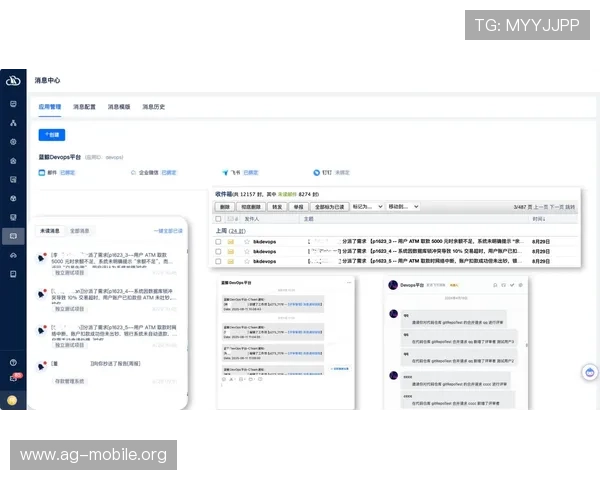The width and height of the screenshot is (600, 480).
Task: Click the 全部标为已读 button
Action: 329,207
